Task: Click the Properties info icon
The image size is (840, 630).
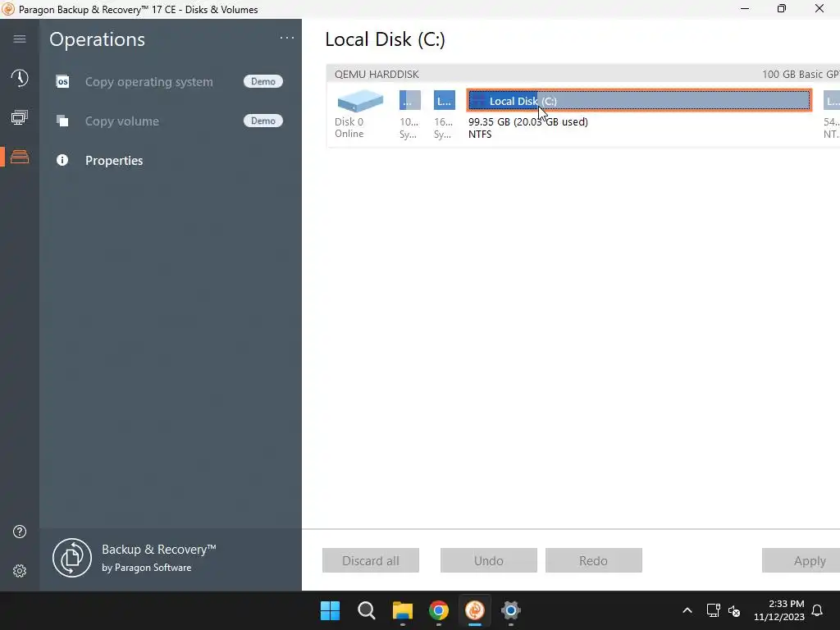Action: pyautogui.click(x=62, y=160)
